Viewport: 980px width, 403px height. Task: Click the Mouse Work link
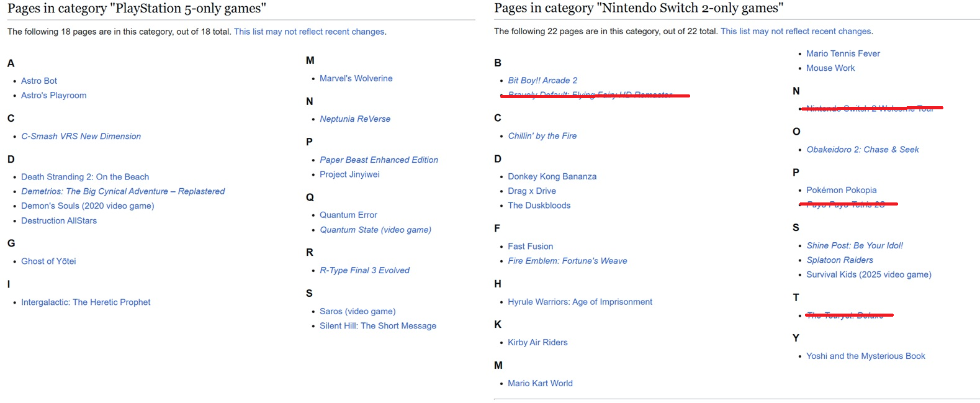coord(830,68)
